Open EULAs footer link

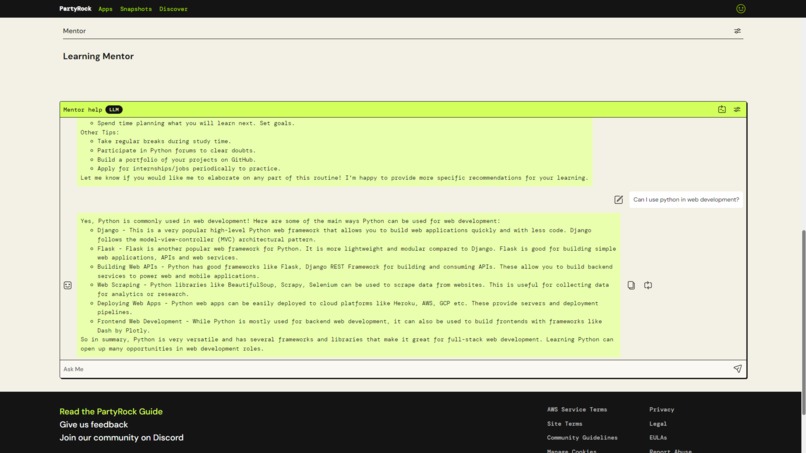657,438
